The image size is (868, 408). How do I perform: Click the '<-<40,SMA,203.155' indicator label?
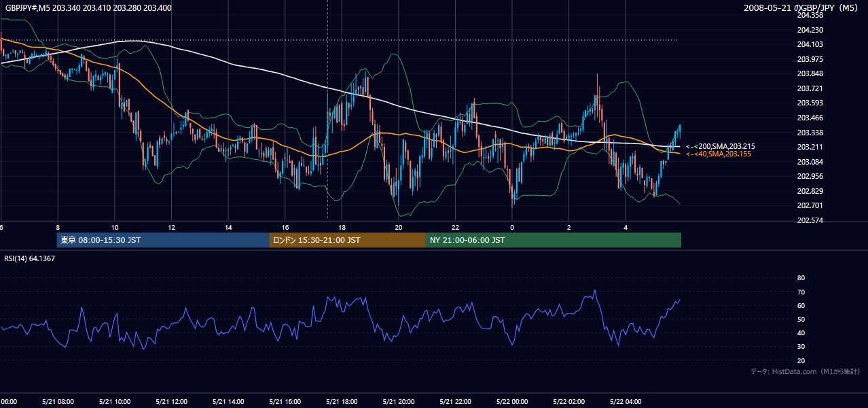tap(719, 154)
